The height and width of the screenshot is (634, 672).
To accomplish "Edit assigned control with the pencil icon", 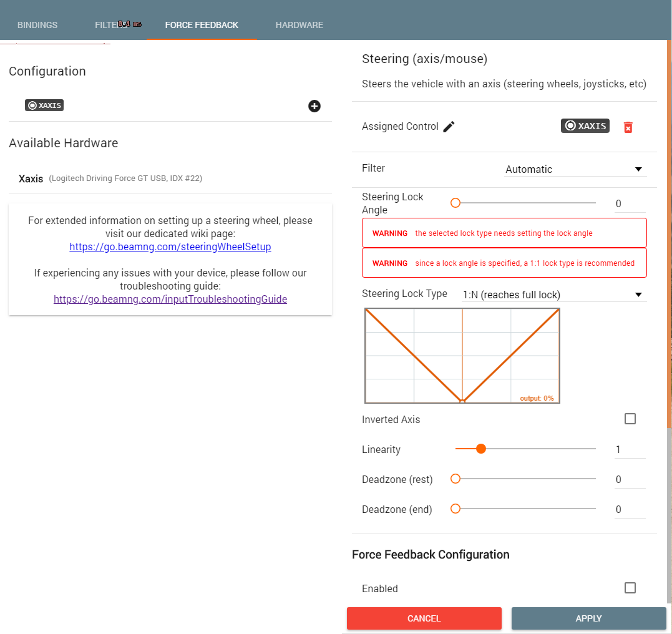I will coord(449,127).
